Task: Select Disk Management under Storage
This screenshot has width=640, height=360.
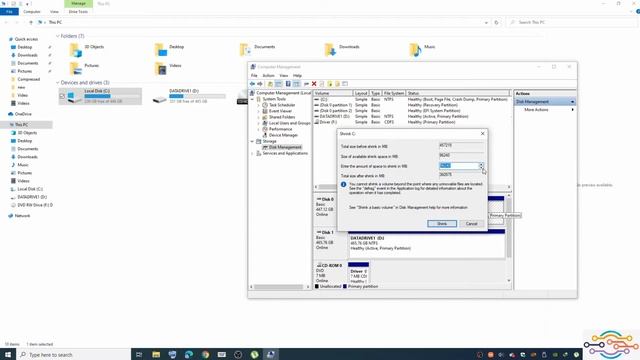Action: tap(285, 147)
